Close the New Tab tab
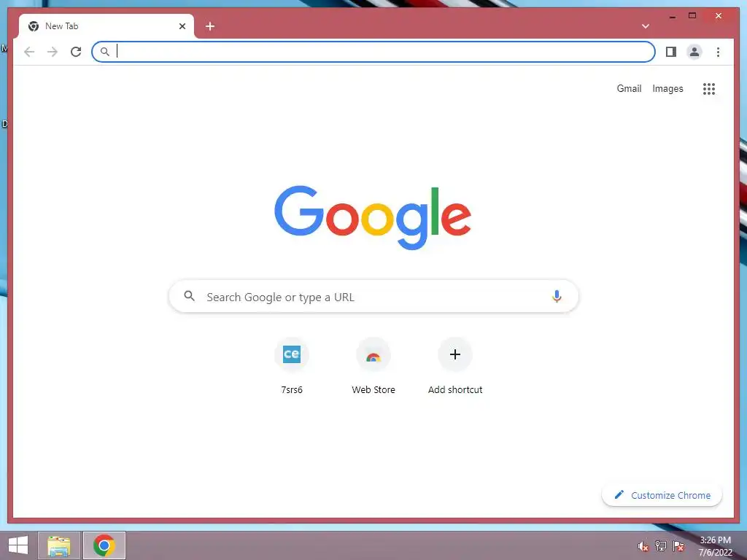The image size is (747, 560). tap(182, 26)
